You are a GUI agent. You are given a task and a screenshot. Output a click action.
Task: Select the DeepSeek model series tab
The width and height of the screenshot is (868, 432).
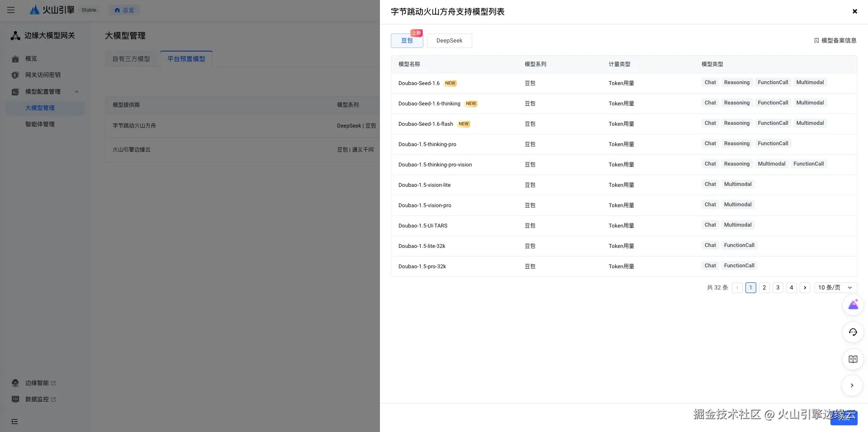pyautogui.click(x=450, y=41)
